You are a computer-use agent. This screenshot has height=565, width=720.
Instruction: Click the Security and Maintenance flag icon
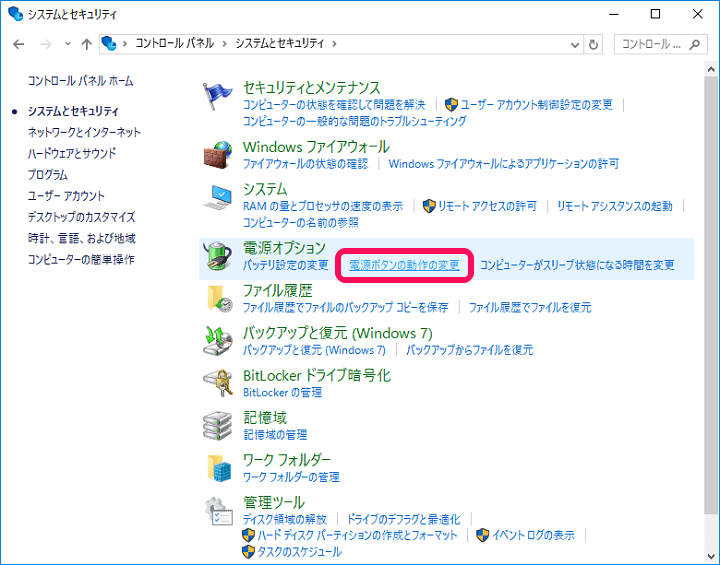[x=218, y=96]
